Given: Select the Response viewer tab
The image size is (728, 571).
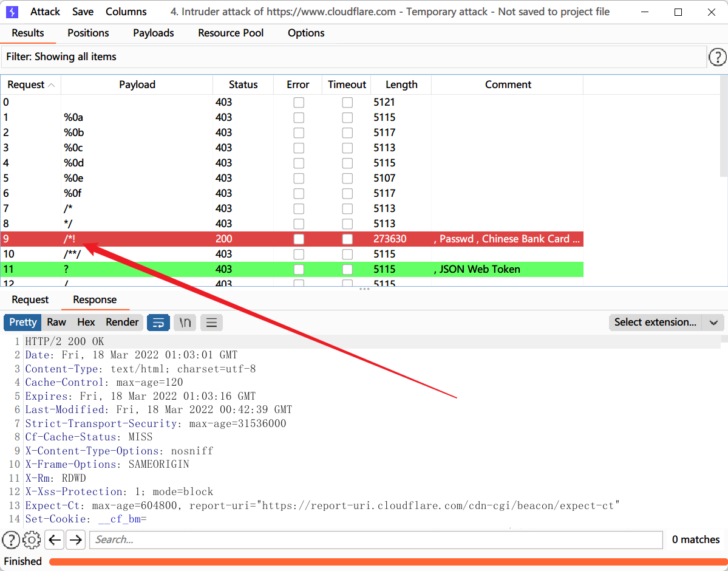Looking at the screenshot, I should [95, 300].
